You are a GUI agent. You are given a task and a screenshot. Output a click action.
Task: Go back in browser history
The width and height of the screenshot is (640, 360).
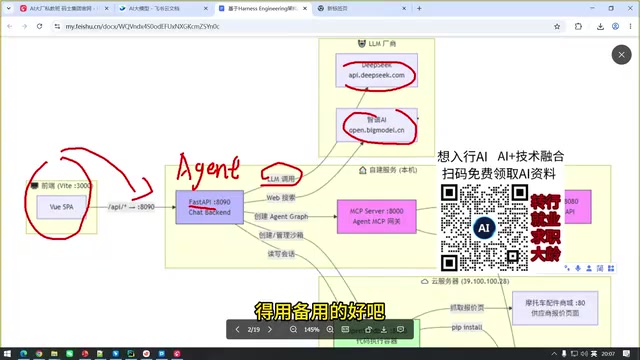9,26
